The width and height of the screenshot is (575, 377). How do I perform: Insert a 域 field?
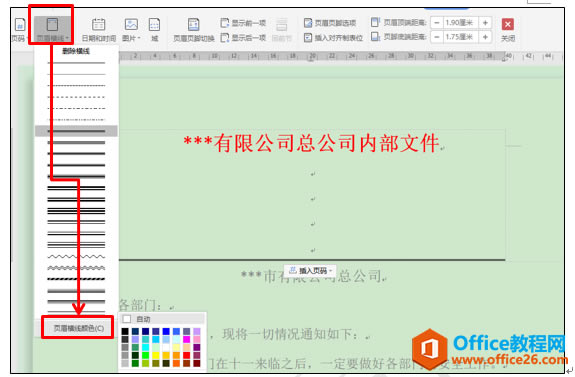coord(154,30)
